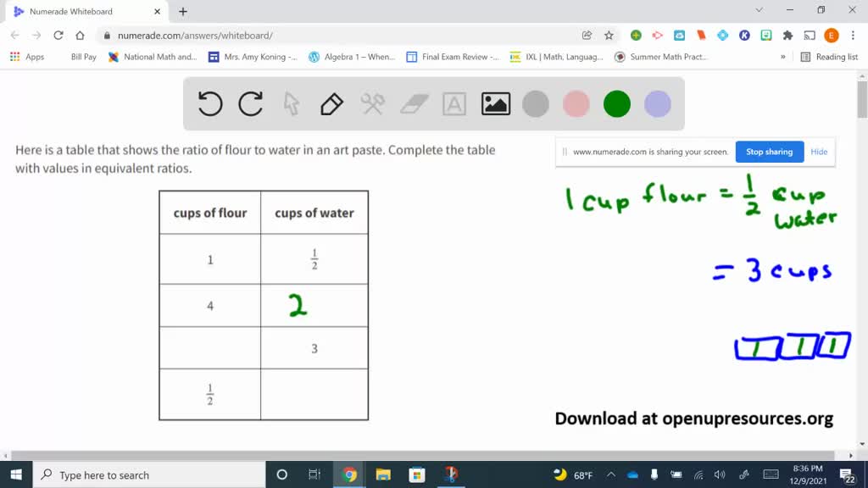Open File Explorer from the taskbar
868x488 pixels.
[383, 474]
